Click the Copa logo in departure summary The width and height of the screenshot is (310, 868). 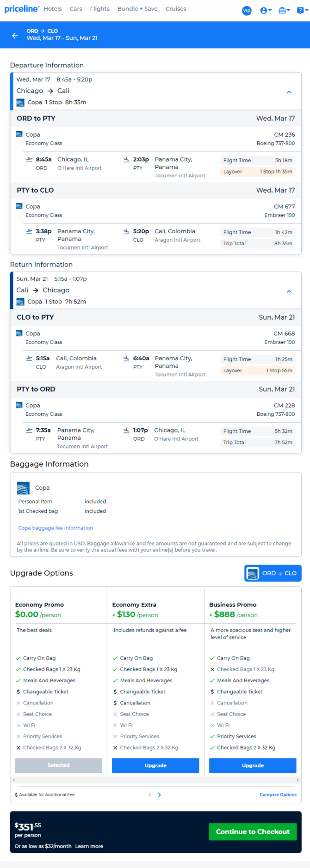tap(20, 103)
